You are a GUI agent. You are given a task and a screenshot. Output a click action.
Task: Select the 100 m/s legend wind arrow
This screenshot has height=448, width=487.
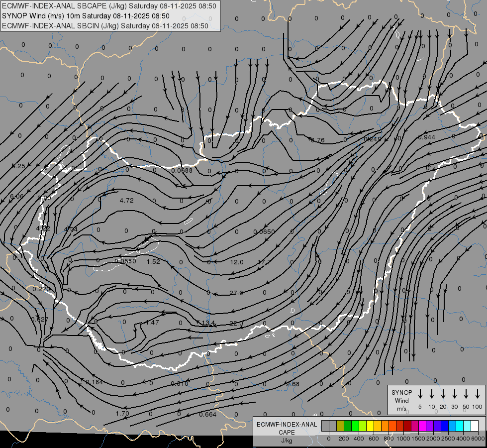pyautogui.click(x=478, y=394)
